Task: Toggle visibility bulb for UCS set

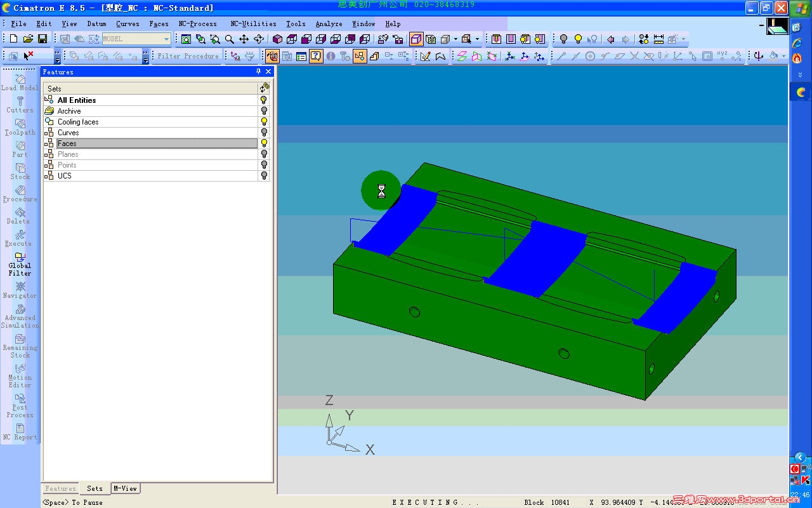Action: 264,176
